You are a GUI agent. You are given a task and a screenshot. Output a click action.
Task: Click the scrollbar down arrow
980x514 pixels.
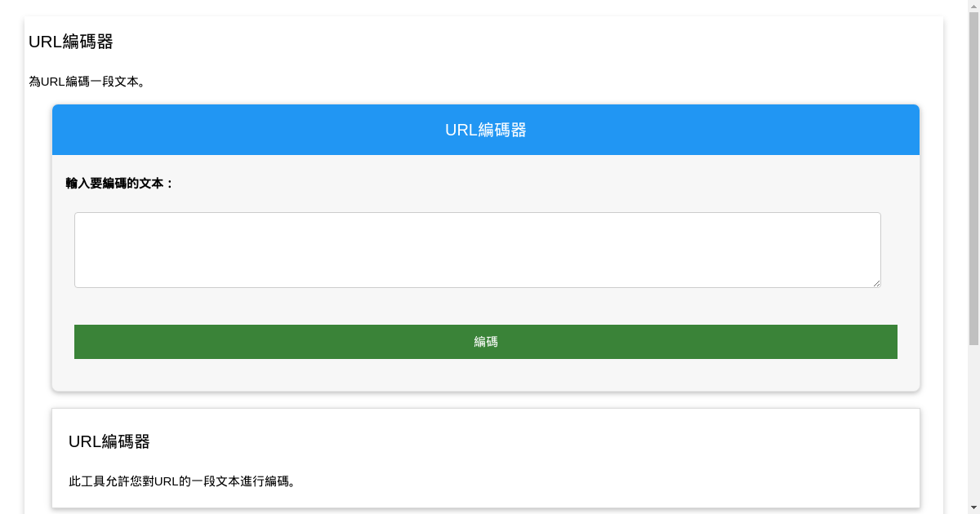(x=973, y=507)
